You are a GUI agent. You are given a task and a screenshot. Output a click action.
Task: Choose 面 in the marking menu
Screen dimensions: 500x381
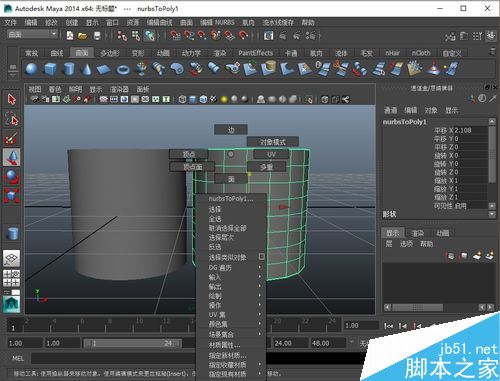coord(231,179)
